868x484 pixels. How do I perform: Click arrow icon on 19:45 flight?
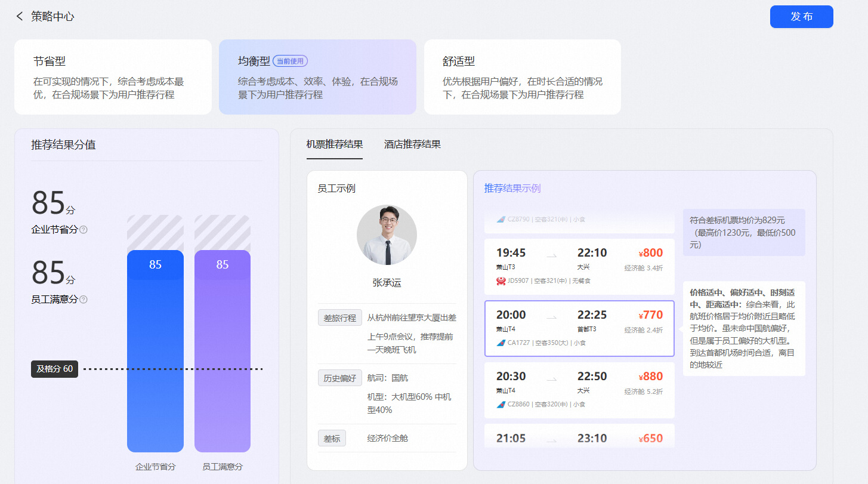point(552,255)
